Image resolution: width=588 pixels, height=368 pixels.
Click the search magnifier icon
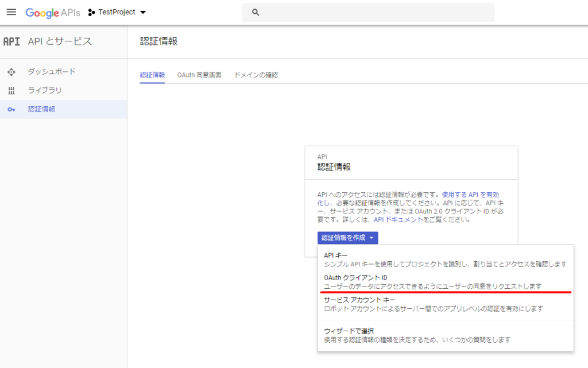(x=255, y=11)
